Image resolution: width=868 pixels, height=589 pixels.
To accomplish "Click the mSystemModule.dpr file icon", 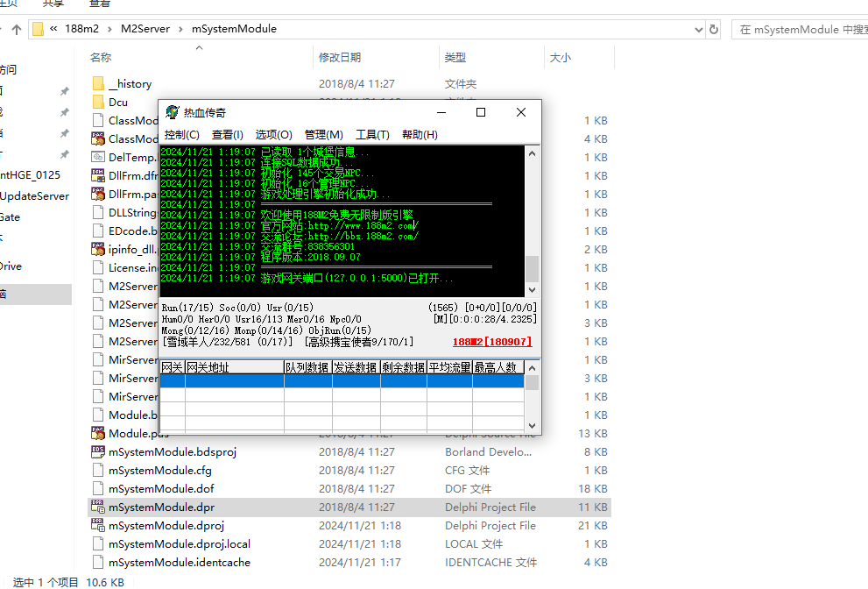I will (98, 507).
